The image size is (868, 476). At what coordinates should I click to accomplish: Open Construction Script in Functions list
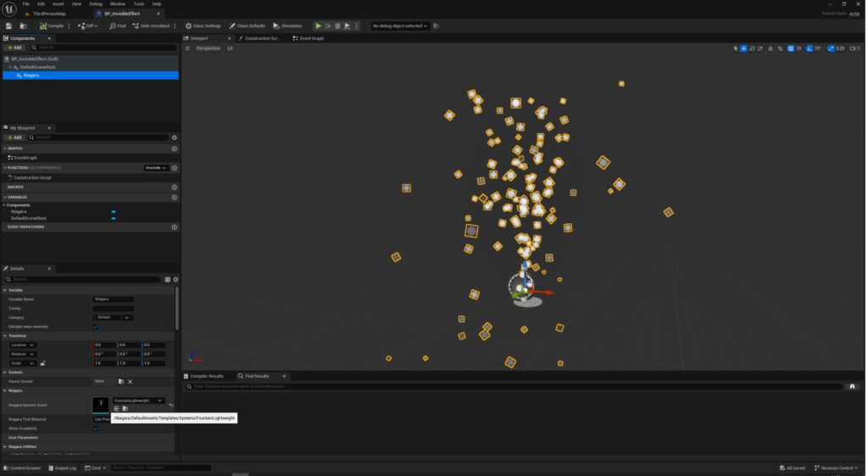[x=33, y=178]
